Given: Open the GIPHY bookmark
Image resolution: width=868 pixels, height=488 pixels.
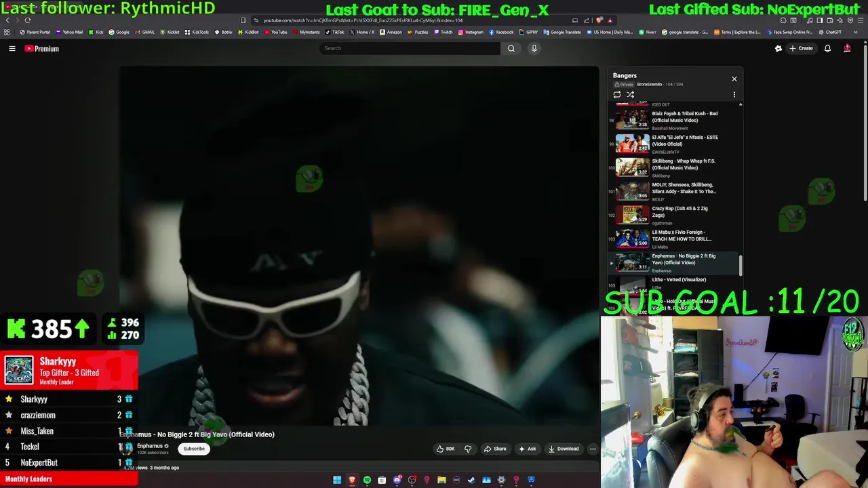Looking at the screenshot, I should 528,32.
